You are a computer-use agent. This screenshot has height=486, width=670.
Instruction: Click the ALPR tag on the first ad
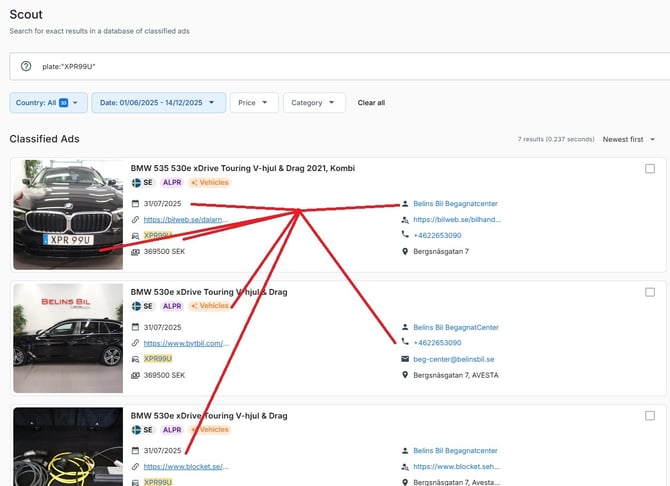172,183
